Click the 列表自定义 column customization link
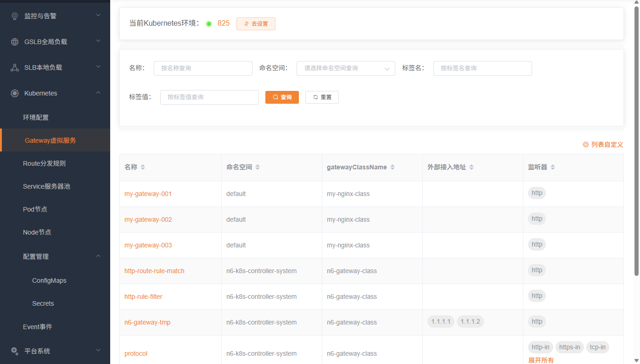This screenshot has width=640, height=364. click(603, 145)
